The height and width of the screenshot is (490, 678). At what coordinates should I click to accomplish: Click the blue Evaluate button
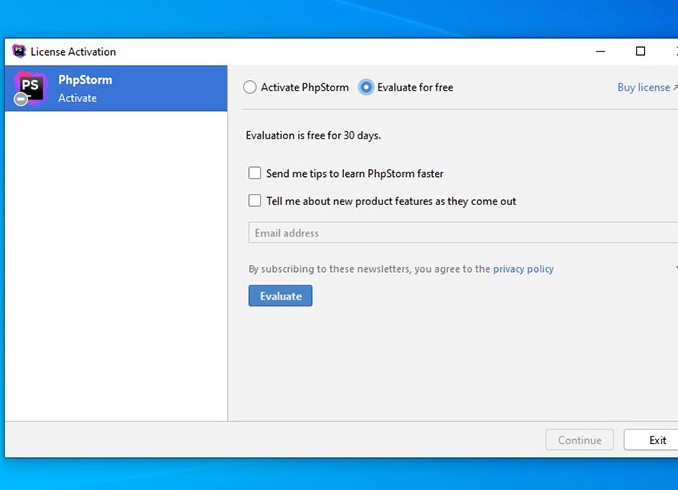(x=280, y=296)
